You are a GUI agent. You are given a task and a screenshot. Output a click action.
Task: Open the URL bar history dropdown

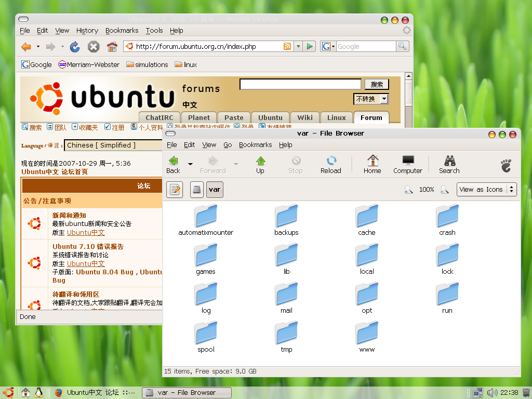pos(298,46)
